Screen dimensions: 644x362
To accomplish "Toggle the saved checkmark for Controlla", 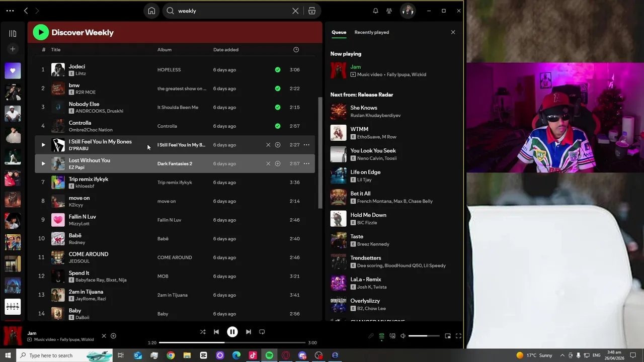I will tap(278, 126).
